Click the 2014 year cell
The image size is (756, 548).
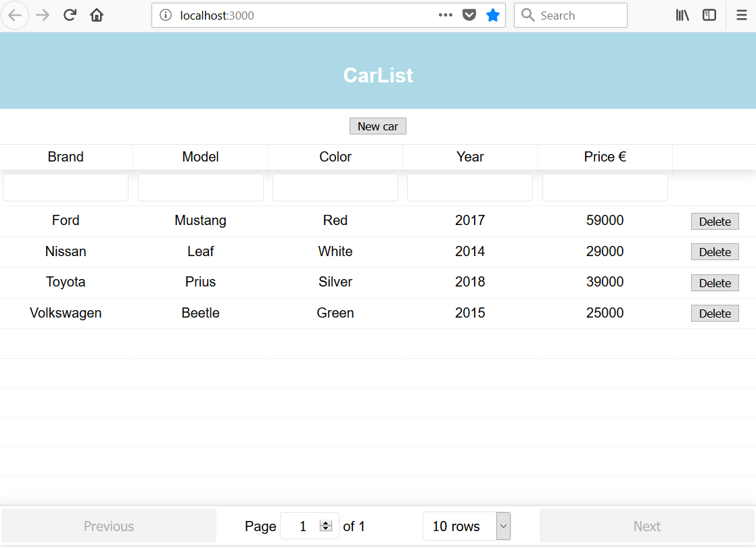tap(470, 251)
